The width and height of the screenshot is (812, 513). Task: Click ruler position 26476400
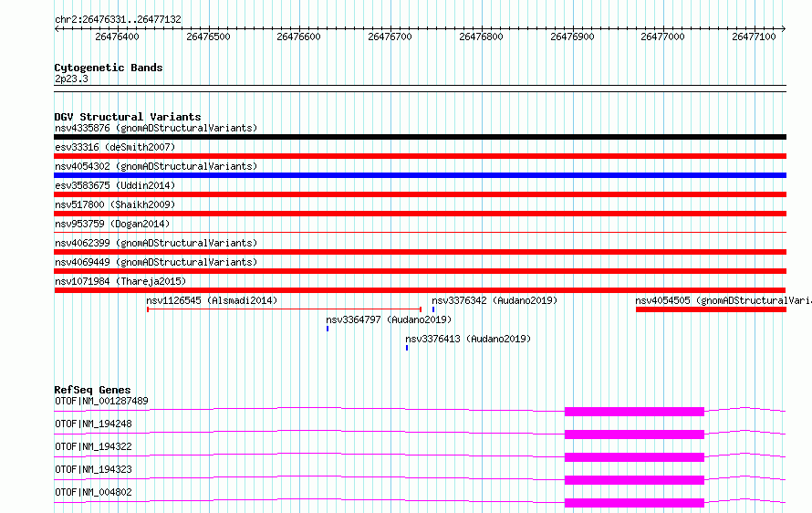pyautogui.click(x=117, y=37)
